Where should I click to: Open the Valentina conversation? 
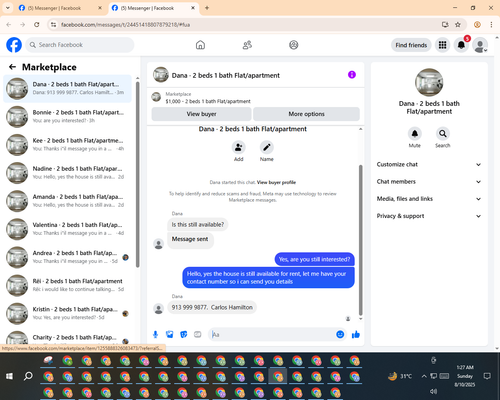tap(67, 229)
